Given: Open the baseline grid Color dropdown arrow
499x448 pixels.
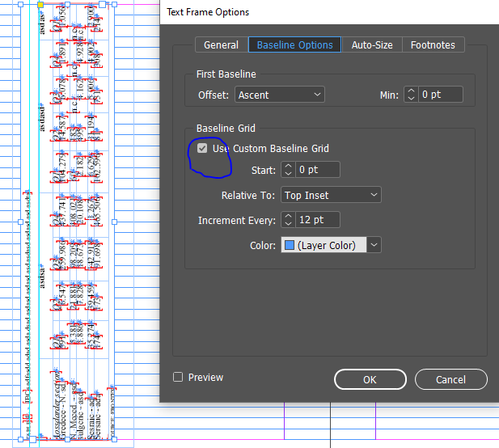Looking at the screenshot, I should click(374, 245).
